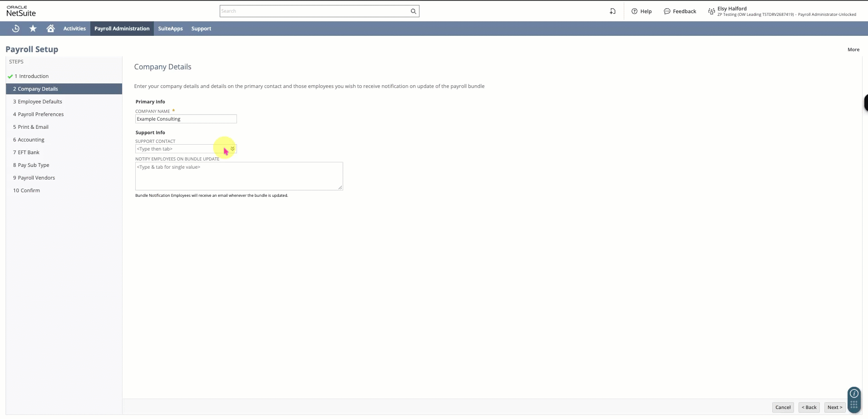Click the Cancel button

[783, 407]
